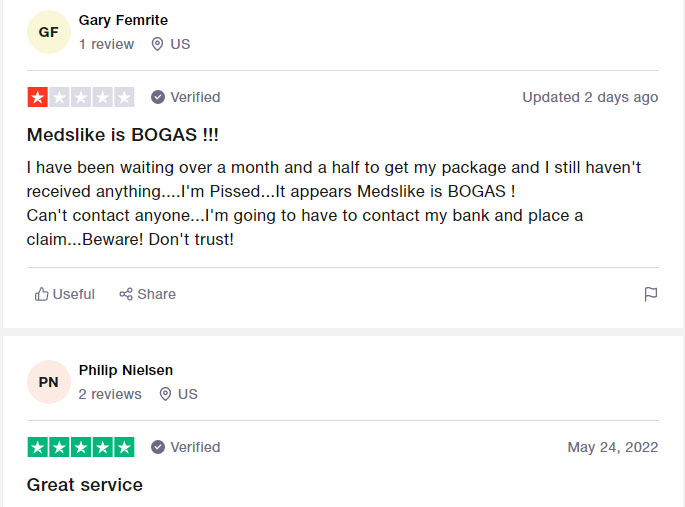Open the "Medslike is BOGAS !!!" review title
The width and height of the screenshot is (685, 507).
pyautogui.click(x=122, y=134)
